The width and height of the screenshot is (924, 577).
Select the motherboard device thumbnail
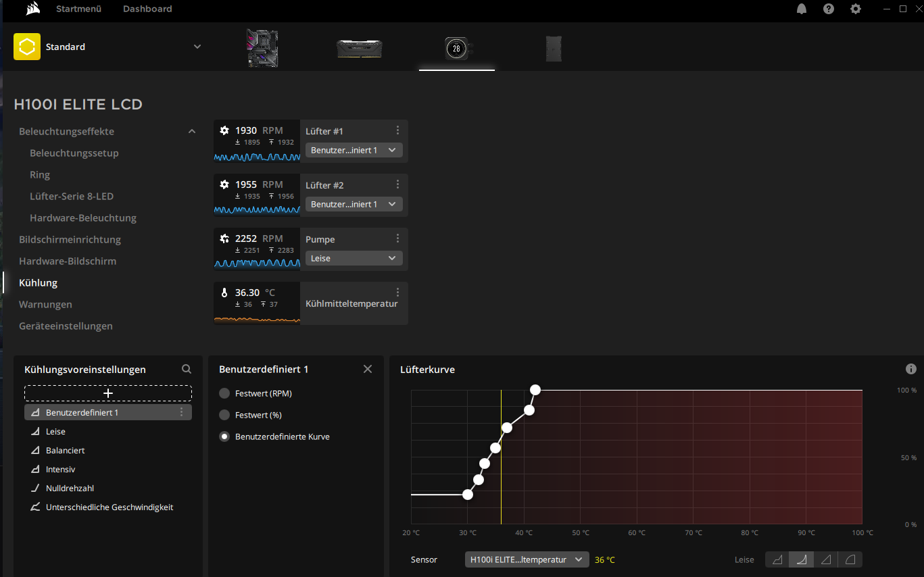(x=263, y=48)
